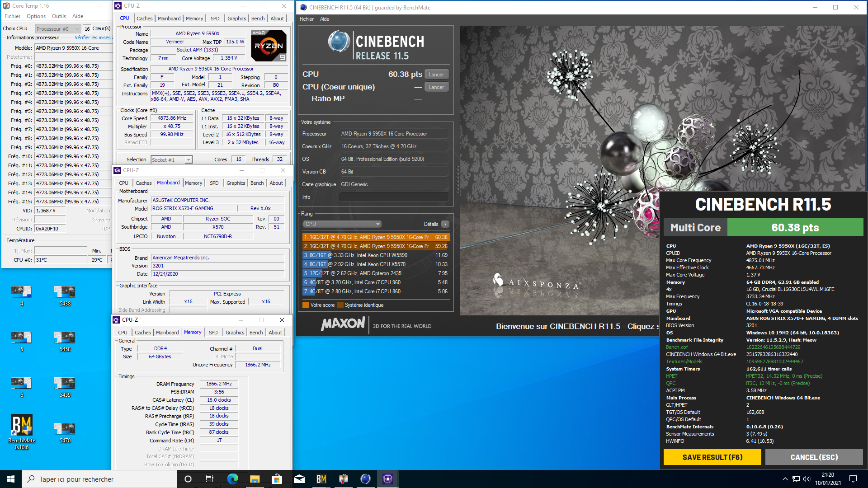Open File Explorer from the taskbar
The height and width of the screenshot is (488, 868).
pyautogui.click(x=255, y=479)
